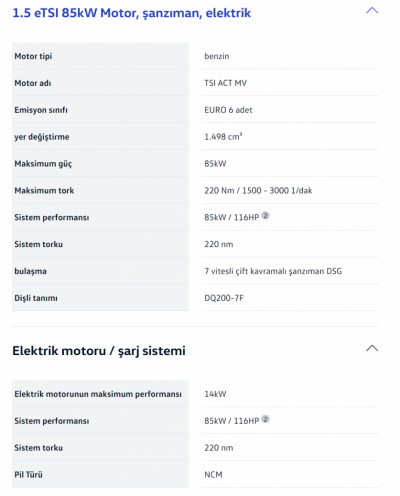
Task: Collapse the 1.5 eTSI 85kW Motor section chevron
Action: coord(372,11)
